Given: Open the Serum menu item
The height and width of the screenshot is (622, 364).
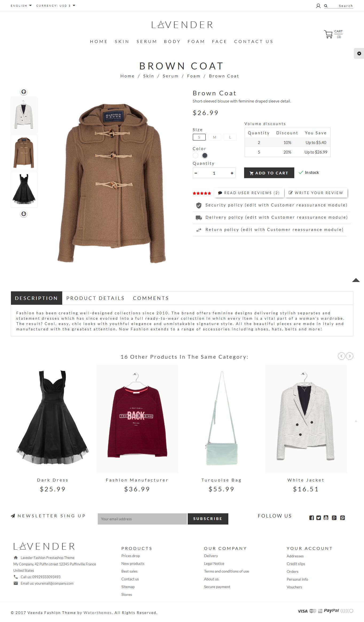Looking at the screenshot, I should (147, 41).
